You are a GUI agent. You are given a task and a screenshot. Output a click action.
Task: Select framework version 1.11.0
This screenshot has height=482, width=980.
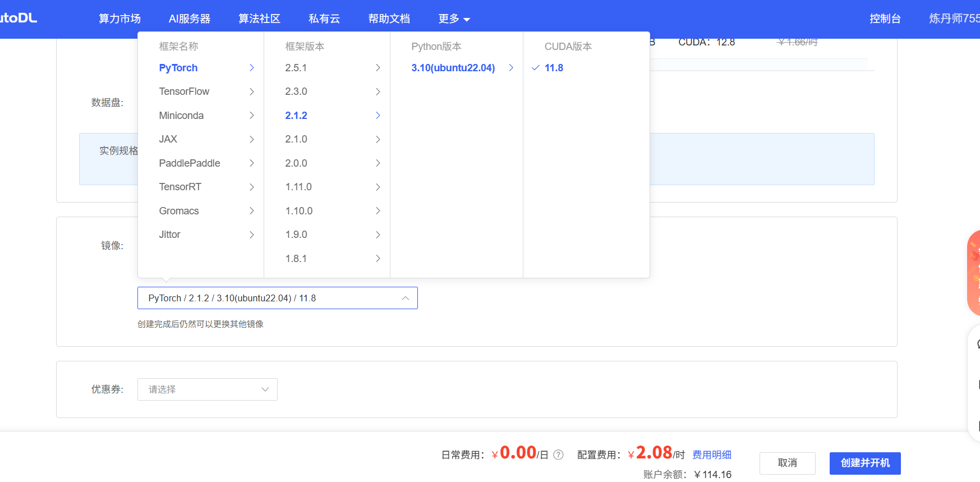(298, 187)
